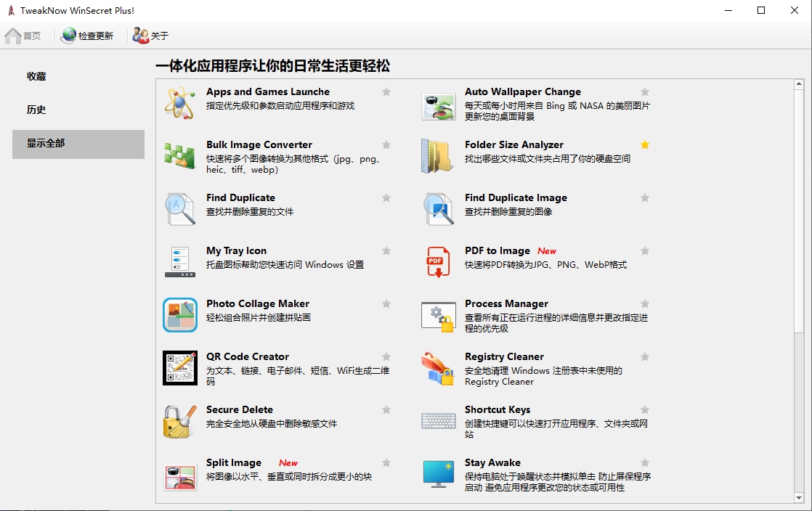Image resolution: width=812 pixels, height=511 pixels.
Task: Toggle favorite star for Find Duplicate row
Action: [x=386, y=197]
